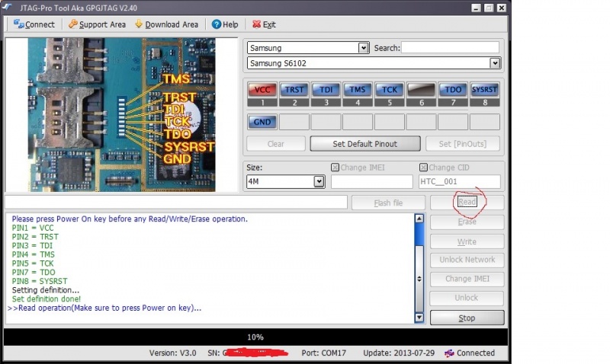
Task: Expand the Samsung S6102 model dropdown
Action: pyautogui.click(x=495, y=63)
